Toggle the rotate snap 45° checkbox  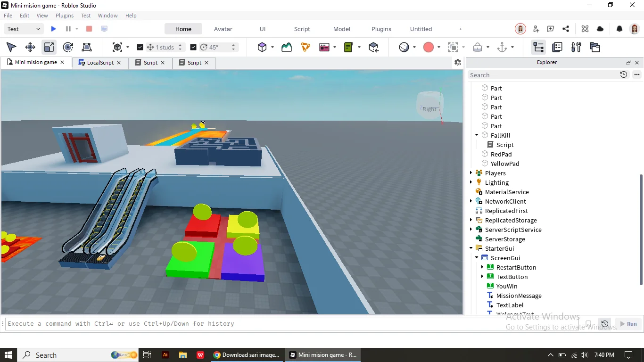click(193, 47)
